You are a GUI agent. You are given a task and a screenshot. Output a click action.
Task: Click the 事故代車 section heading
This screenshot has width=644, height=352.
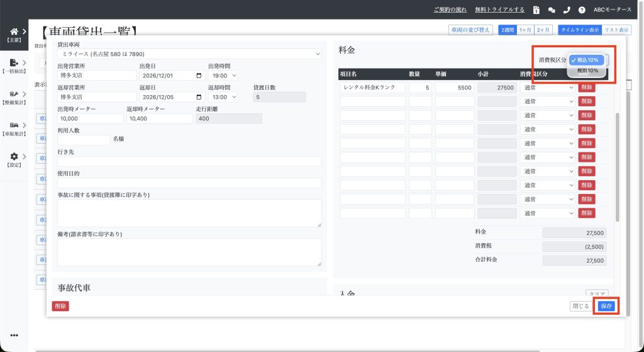pos(74,288)
